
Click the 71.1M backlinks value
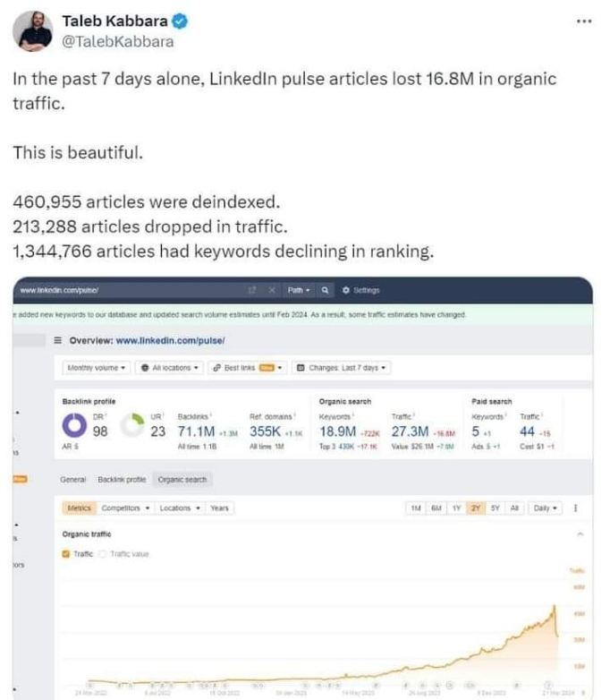[196, 431]
